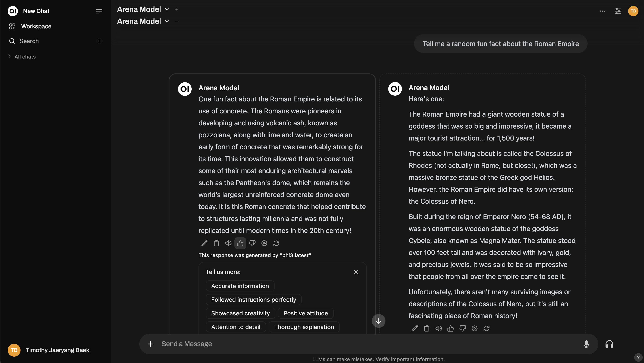
Task: Click 'Thorough explanation' feedback tag
Action: (304, 327)
